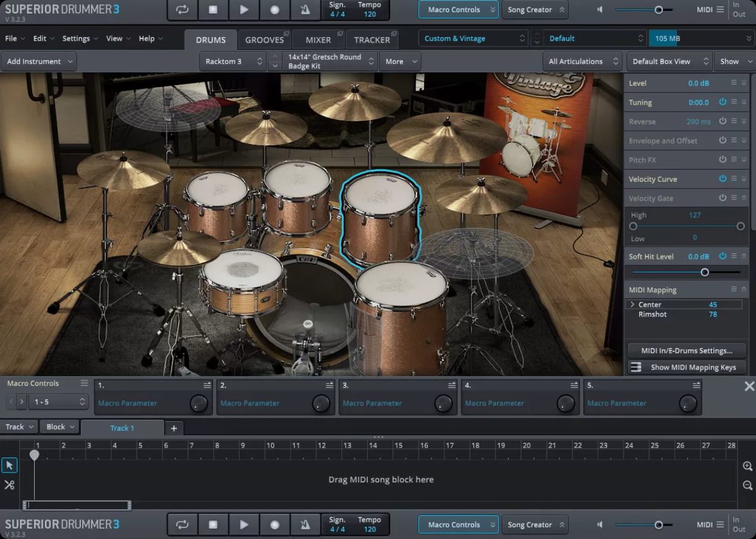Click the detach icon on the GROOVES tab

click(x=287, y=33)
